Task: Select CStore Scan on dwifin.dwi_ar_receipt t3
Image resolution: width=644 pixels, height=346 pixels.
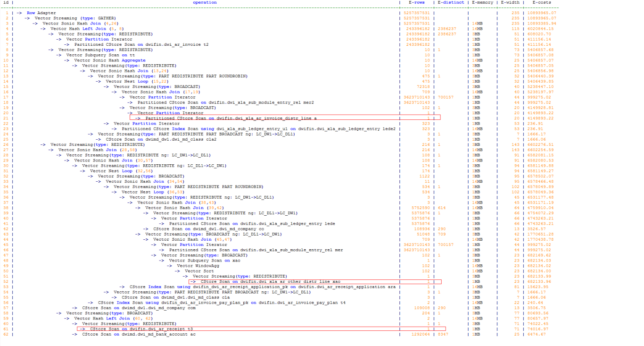Action: coord(141,329)
